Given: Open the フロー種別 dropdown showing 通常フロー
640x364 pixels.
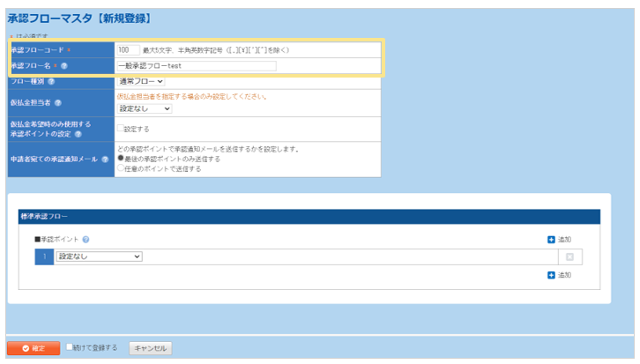Looking at the screenshot, I should click(x=141, y=81).
